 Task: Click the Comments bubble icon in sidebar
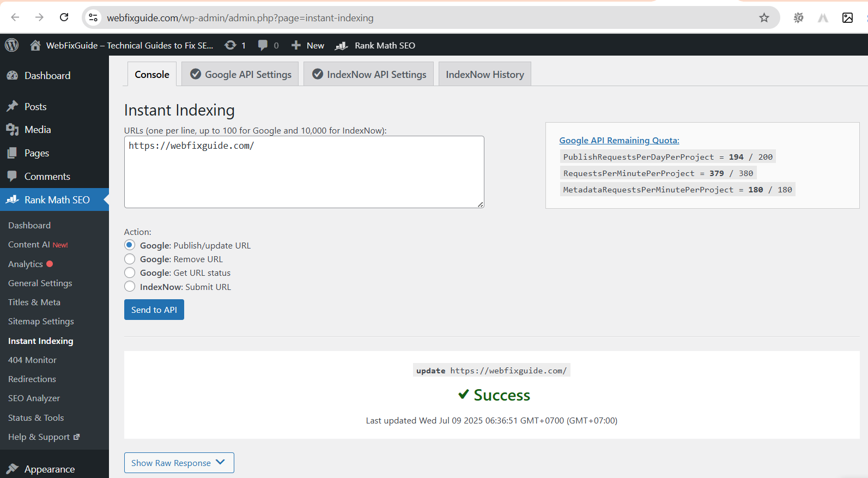pos(12,176)
